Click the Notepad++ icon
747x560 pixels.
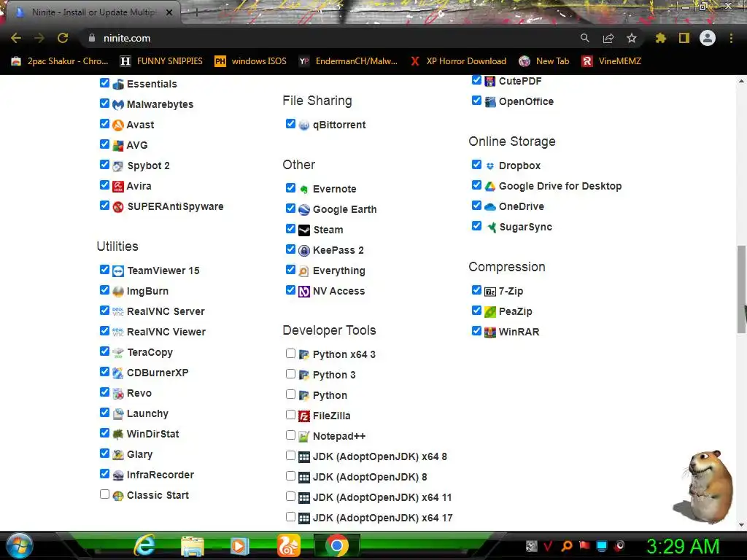pos(304,436)
